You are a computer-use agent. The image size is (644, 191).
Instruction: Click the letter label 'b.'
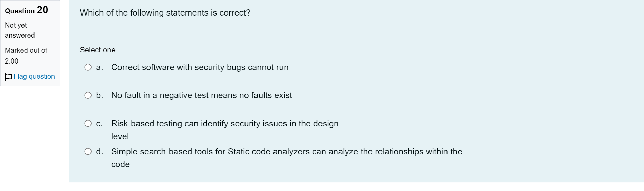99,95
